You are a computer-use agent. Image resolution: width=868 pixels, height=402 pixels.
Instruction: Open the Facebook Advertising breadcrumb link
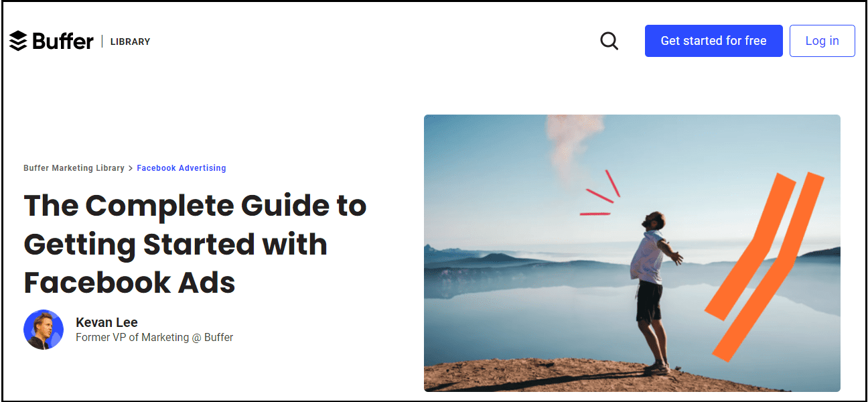tap(182, 168)
